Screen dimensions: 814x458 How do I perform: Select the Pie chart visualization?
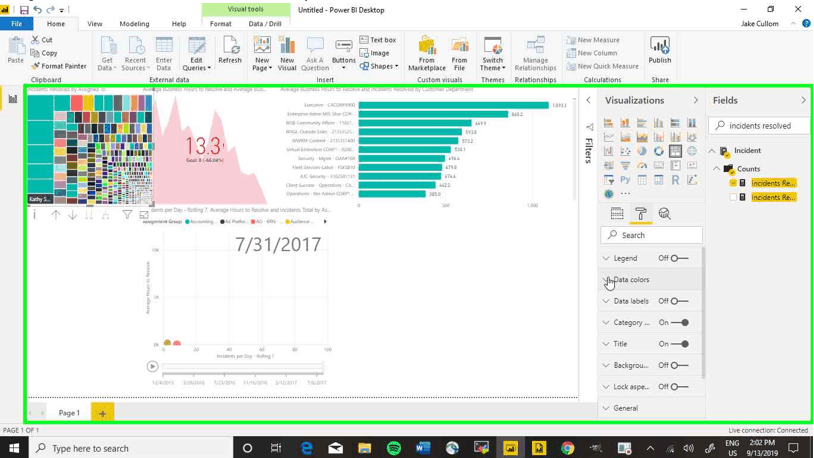642,151
